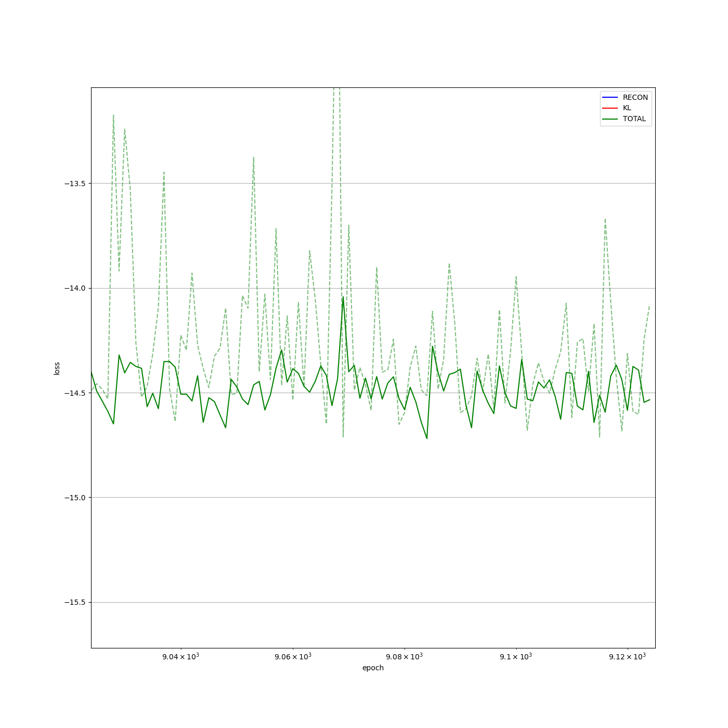Click the RECON legend entry
This screenshot has width=728, height=728.
[625, 97]
